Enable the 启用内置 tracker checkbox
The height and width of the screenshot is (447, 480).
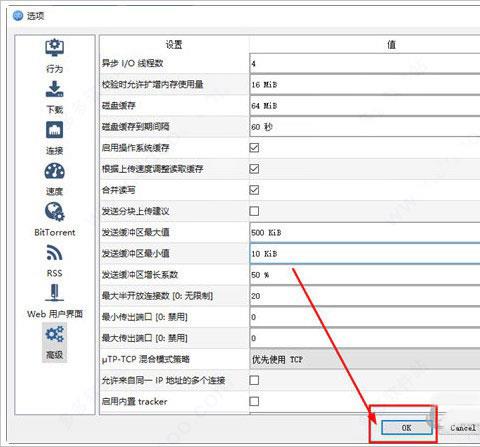[x=254, y=401]
